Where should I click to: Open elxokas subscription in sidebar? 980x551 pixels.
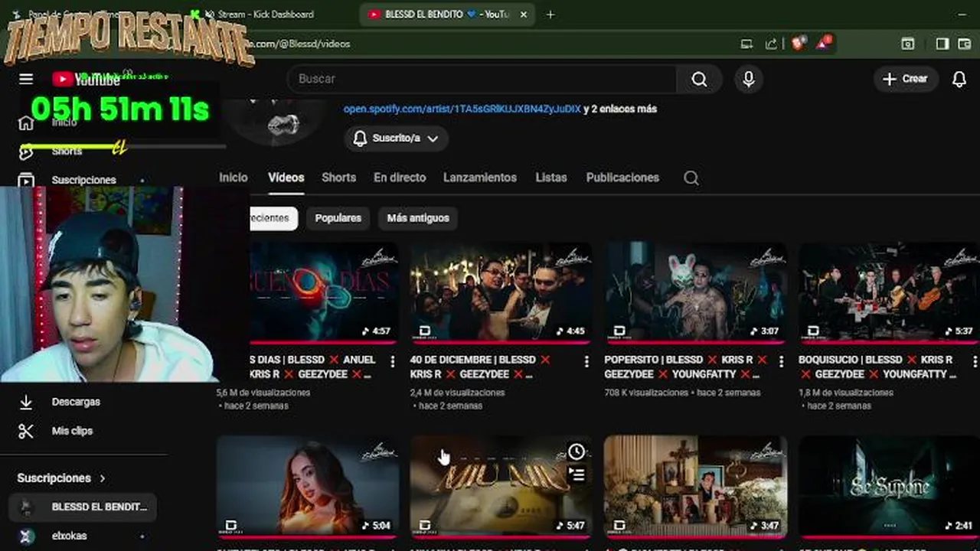(83, 536)
